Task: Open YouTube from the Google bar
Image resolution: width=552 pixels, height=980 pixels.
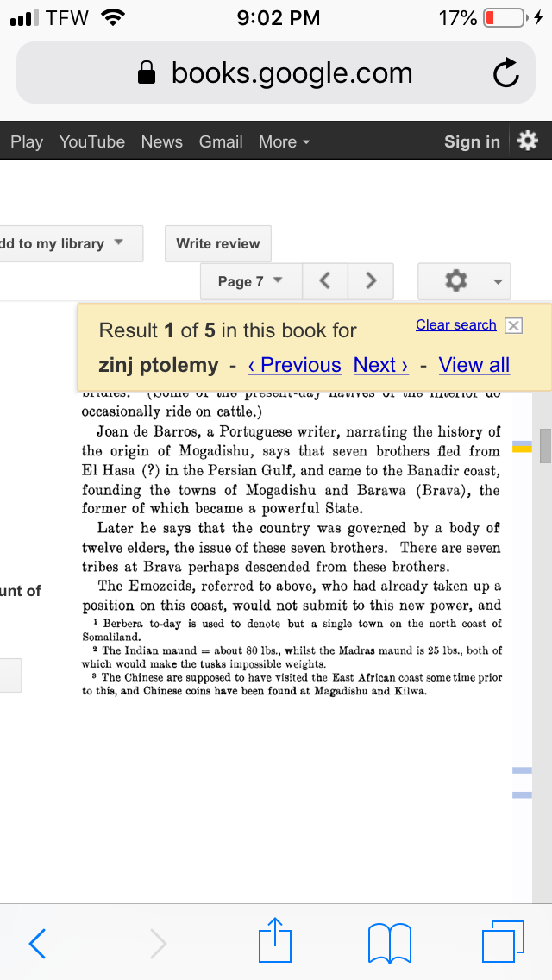Action: (91, 142)
